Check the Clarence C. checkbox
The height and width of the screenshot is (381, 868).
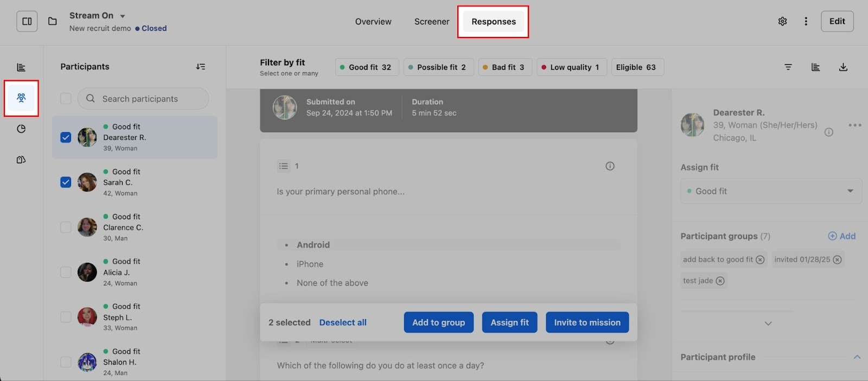pos(66,227)
